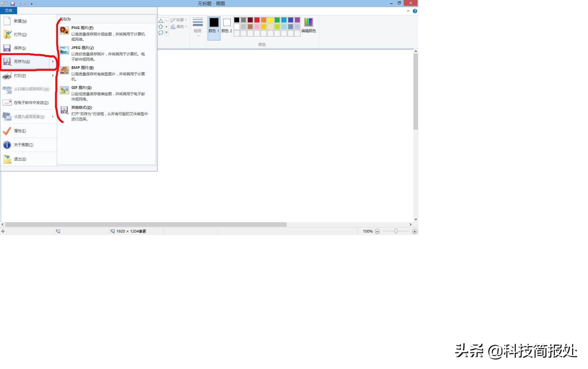Viewport: 588px width, 369px height.
Task: Select Color 2 white swatch button
Action: tap(227, 23)
